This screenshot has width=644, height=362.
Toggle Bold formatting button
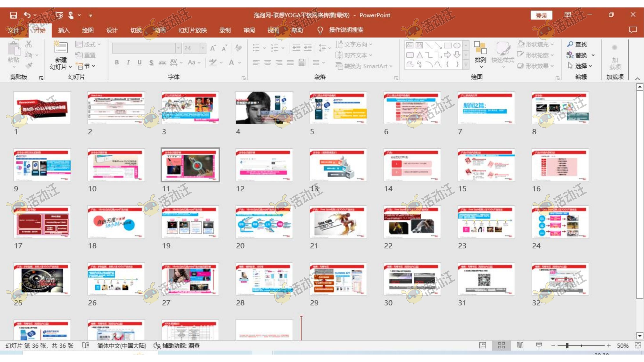tap(117, 63)
